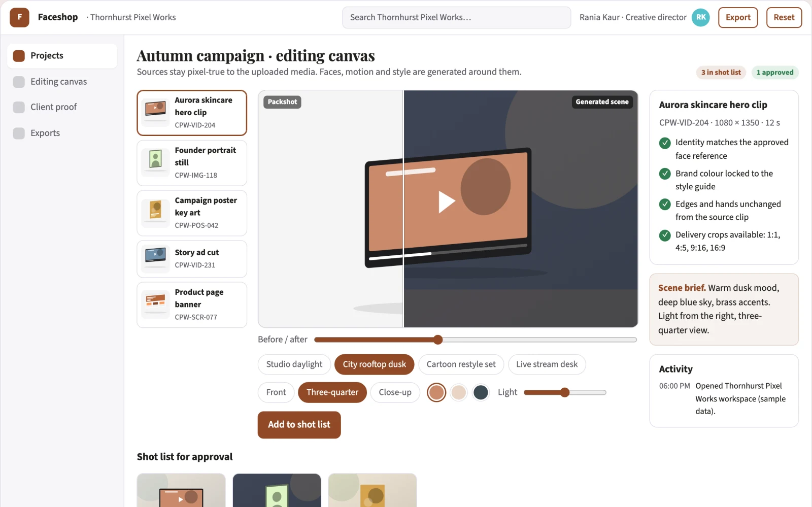Select Founder portrait still asset
The image size is (812, 507).
click(192, 163)
